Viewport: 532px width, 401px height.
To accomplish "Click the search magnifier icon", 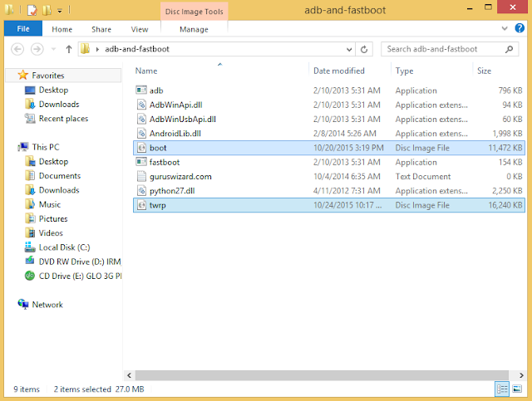I will pyautogui.click(x=509, y=50).
